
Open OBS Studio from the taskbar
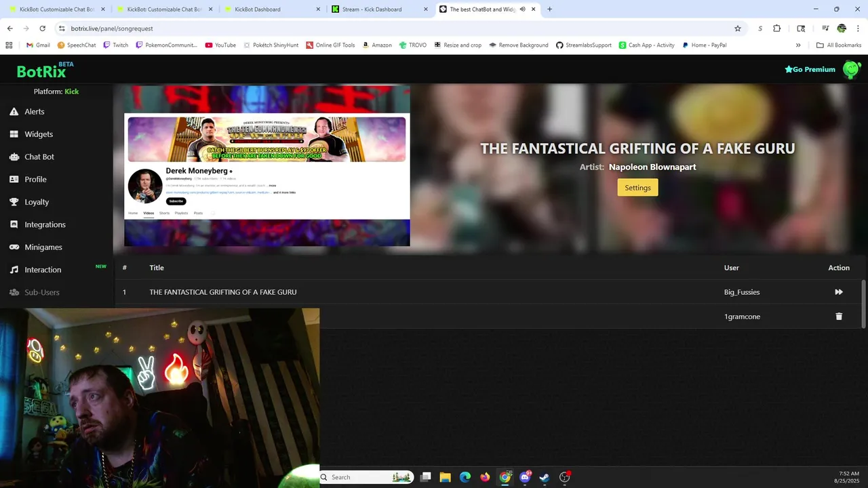[565, 477]
